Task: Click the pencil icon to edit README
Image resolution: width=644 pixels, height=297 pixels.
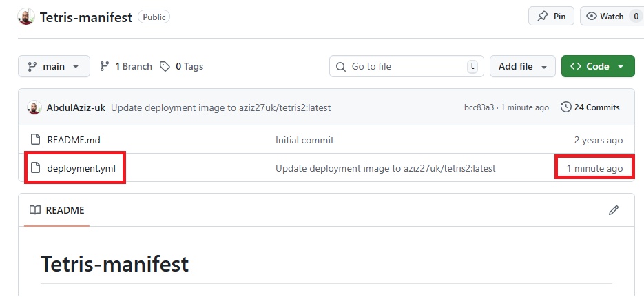Action: point(614,210)
